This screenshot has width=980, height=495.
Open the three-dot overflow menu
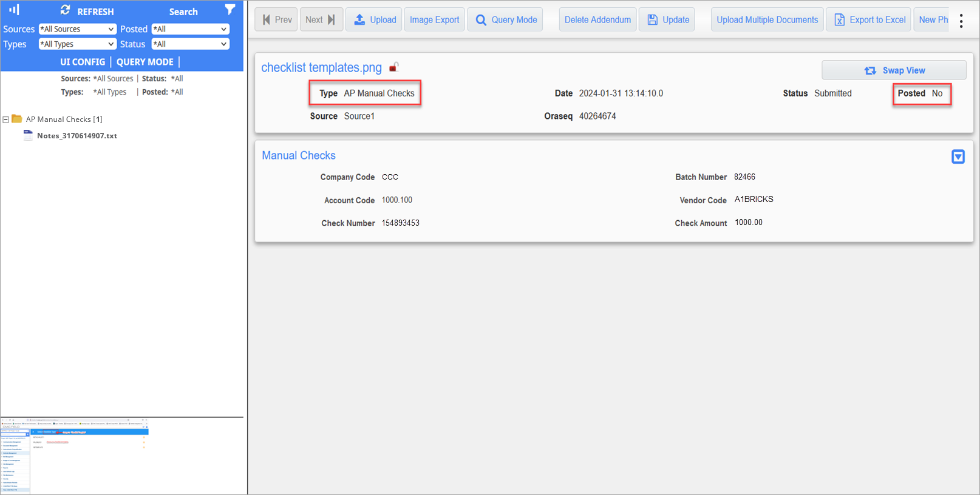tap(961, 21)
